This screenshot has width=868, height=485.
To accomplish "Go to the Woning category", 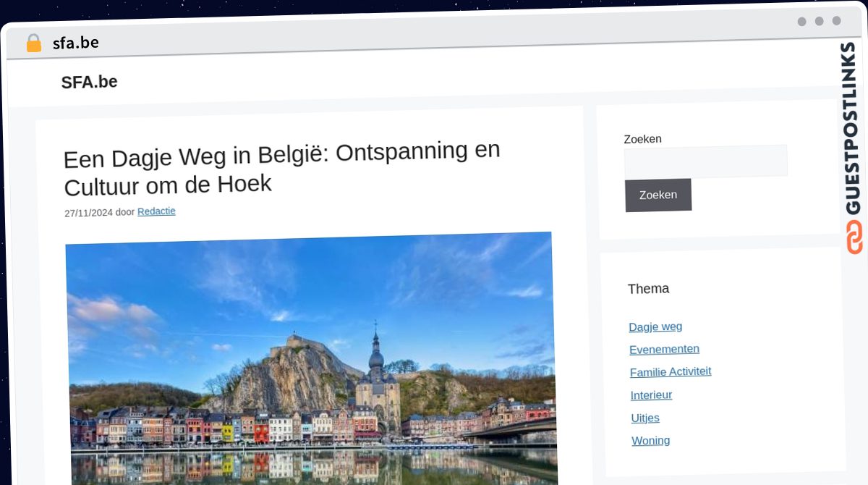I will click(x=650, y=440).
